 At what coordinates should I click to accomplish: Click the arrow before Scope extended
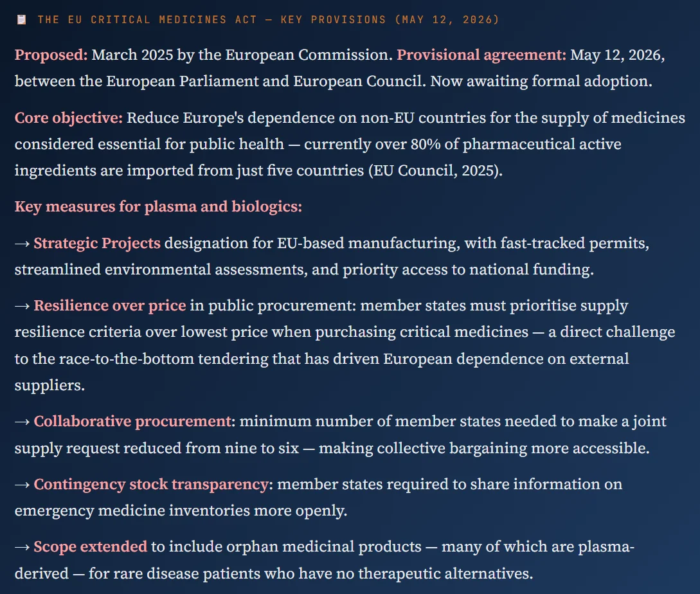(x=22, y=548)
